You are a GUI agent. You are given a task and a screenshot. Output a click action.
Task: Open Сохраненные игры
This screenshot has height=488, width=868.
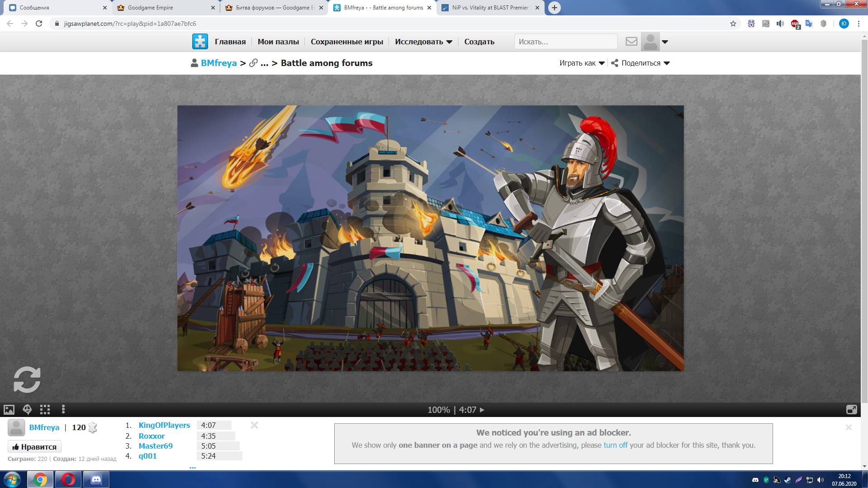347,42
